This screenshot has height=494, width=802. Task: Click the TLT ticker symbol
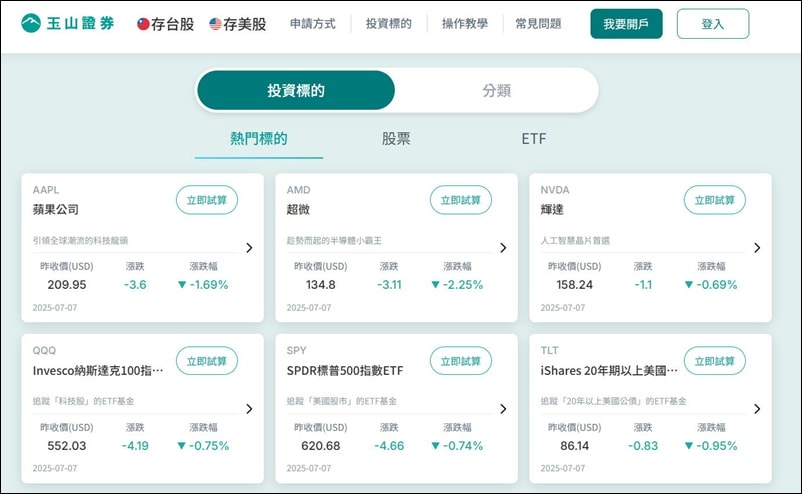point(549,350)
